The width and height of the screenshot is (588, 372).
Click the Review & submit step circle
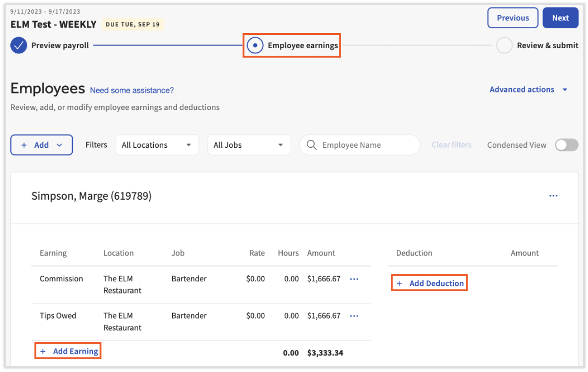point(504,45)
